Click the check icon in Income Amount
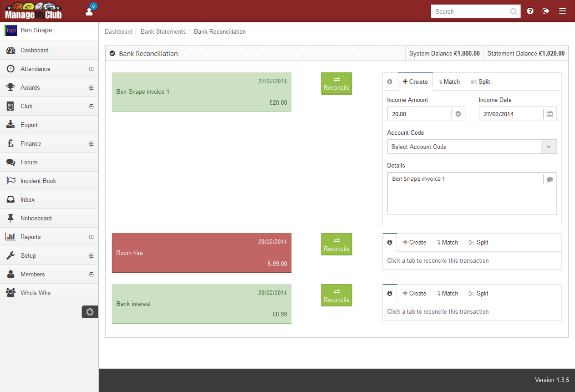This screenshot has width=575, height=392. pyautogui.click(x=458, y=114)
